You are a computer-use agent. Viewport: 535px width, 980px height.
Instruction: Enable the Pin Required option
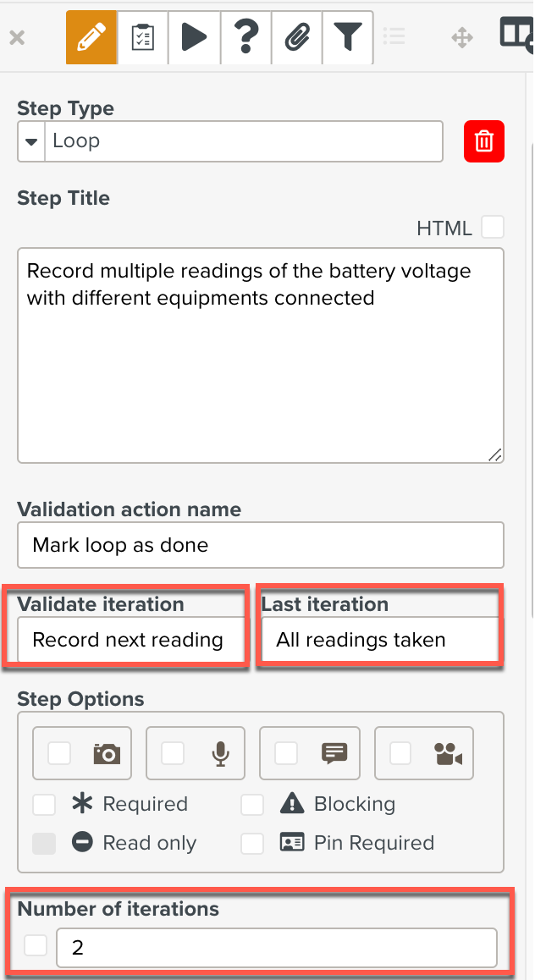tap(252, 843)
